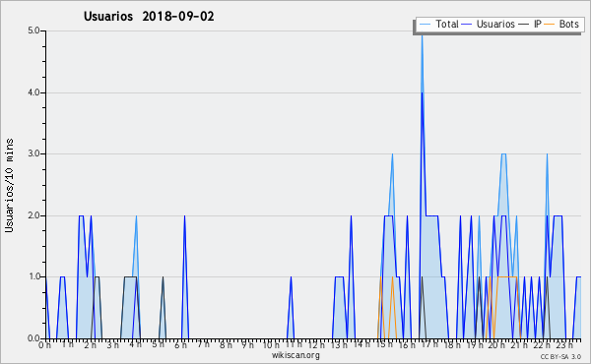591x364 pixels.
Task: Click the 12 h label on time axis
Action: click(316, 345)
